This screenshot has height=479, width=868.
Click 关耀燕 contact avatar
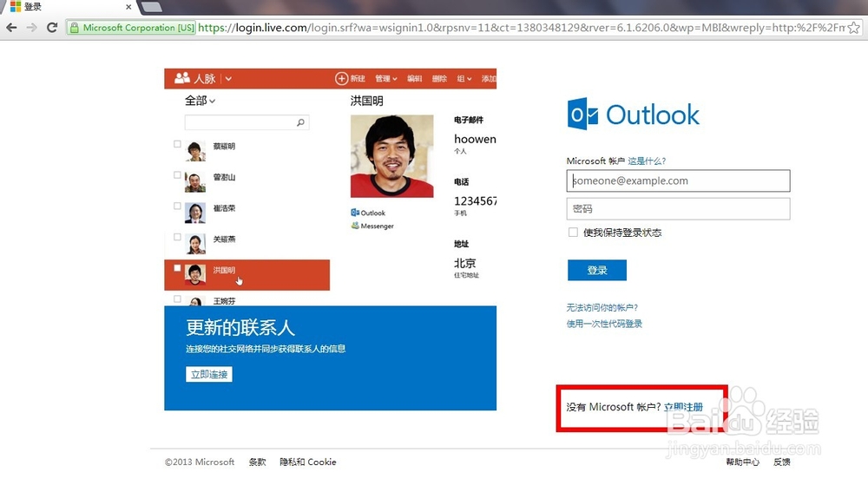pos(194,243)
